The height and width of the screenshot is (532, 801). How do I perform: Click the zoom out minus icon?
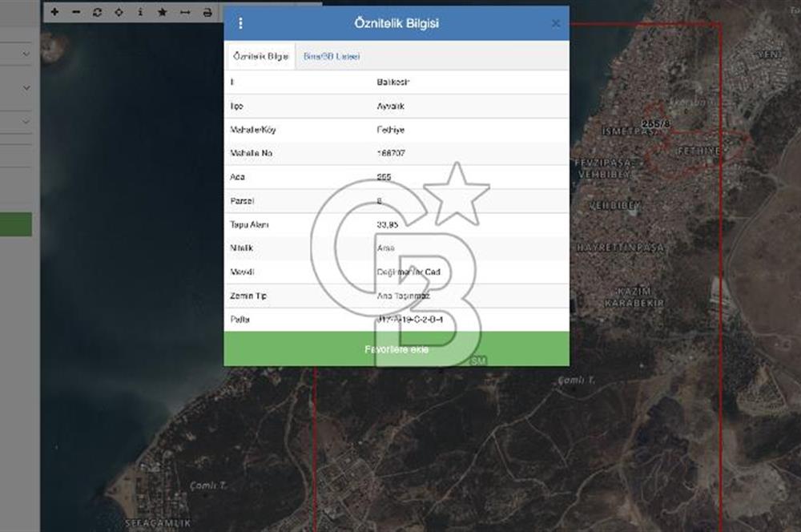pos(76,12)
